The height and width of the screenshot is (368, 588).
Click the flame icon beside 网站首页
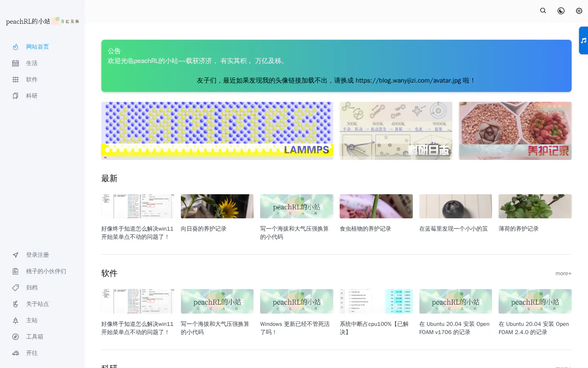[16, 47]
